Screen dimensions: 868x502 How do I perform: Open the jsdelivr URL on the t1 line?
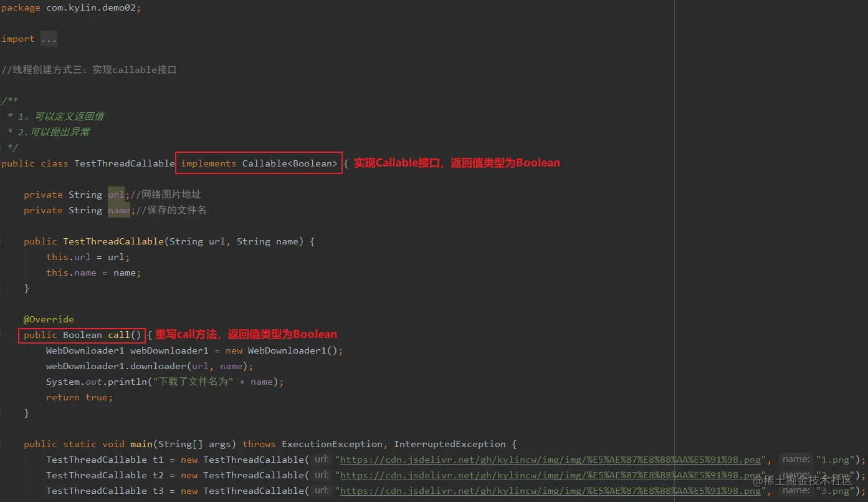(x=551, y=460)
